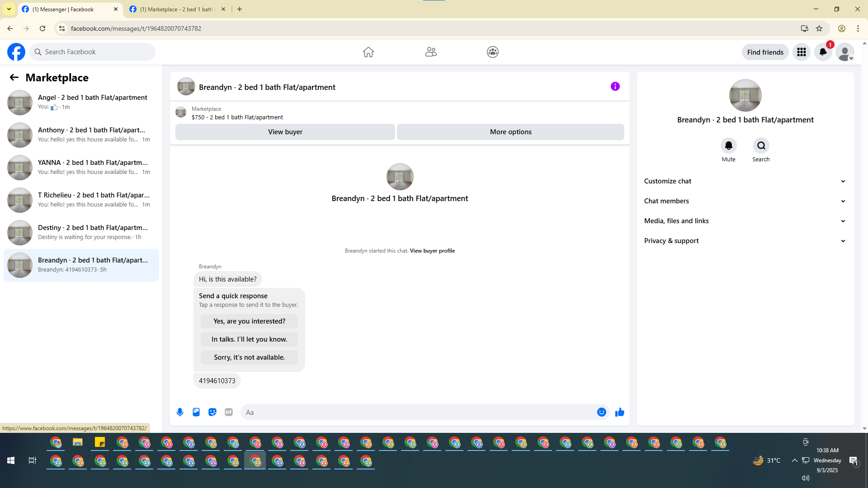
Task: Select the Breandyn conversation in the list
Action: [81, 265]
